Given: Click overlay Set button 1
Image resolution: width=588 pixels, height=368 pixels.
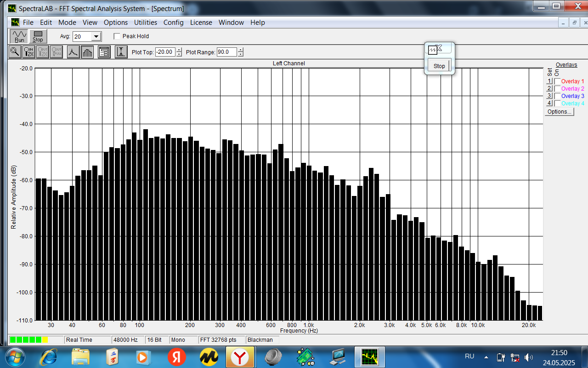Looking at the screenshot, I should 549,81.
